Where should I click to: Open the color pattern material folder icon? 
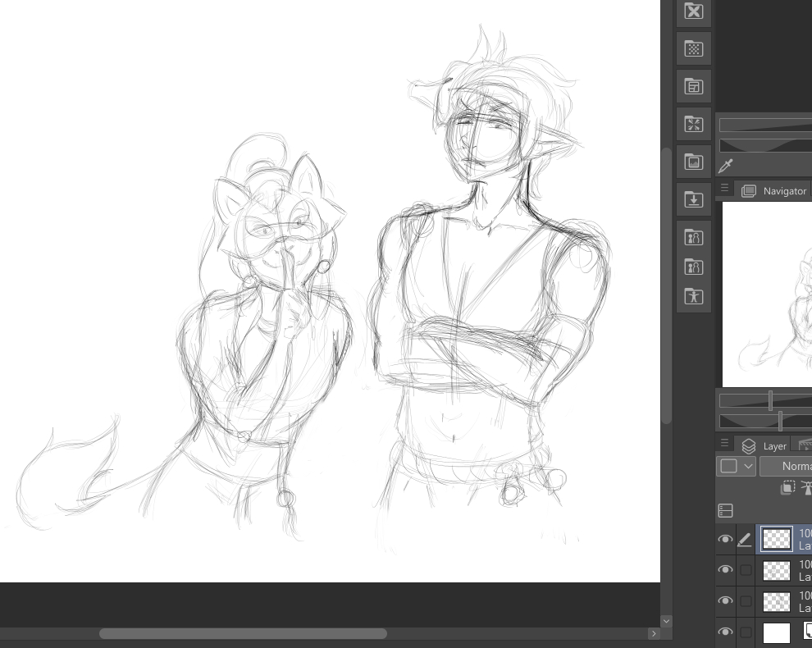(694, 48)
